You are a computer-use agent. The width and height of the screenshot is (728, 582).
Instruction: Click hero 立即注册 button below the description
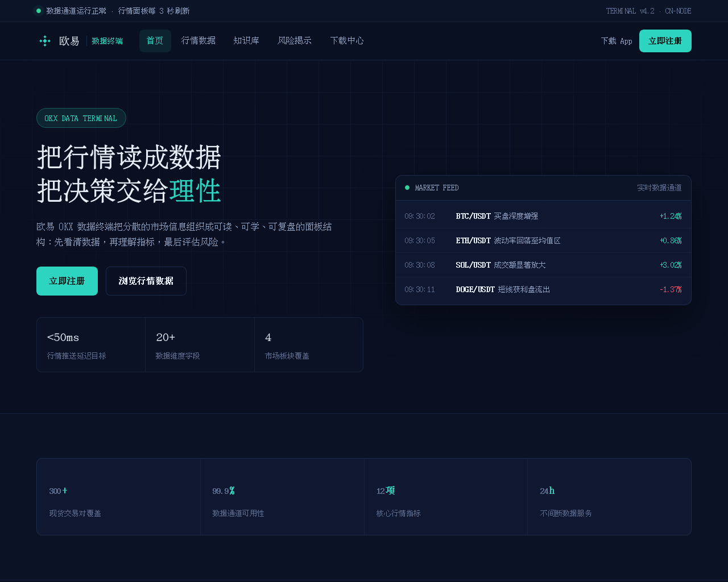pyautogui.click(x=67, y=281)
